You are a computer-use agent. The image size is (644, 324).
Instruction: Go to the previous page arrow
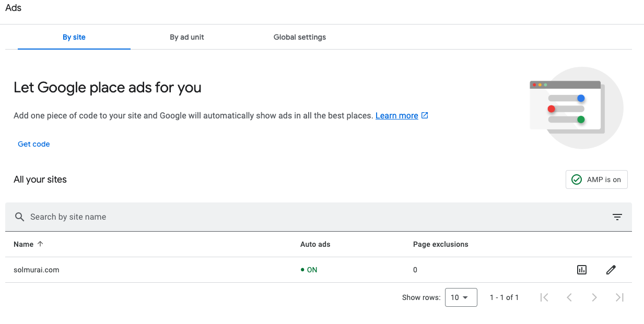click(x=569, y=297)
